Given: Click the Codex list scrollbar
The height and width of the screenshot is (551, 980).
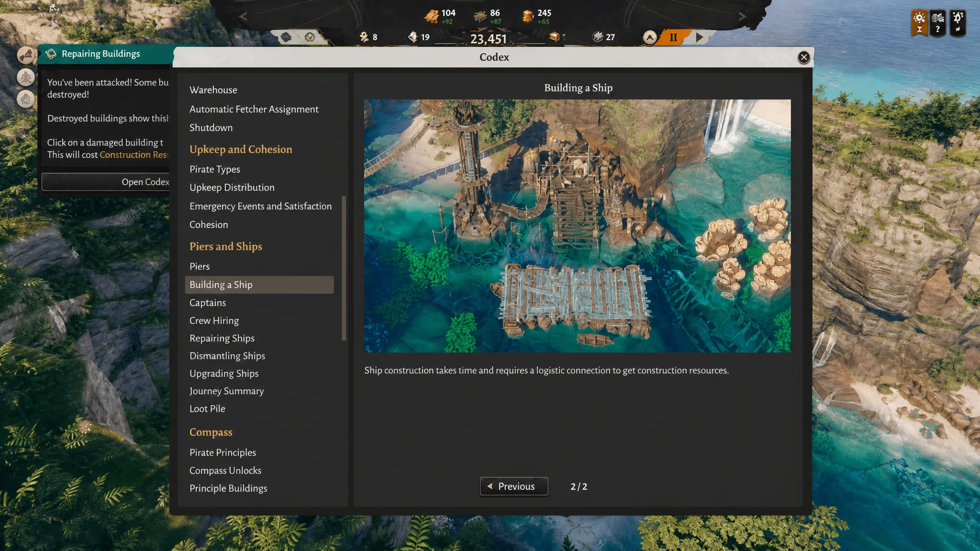Looking at the screenshot, I should pos(344,268).
